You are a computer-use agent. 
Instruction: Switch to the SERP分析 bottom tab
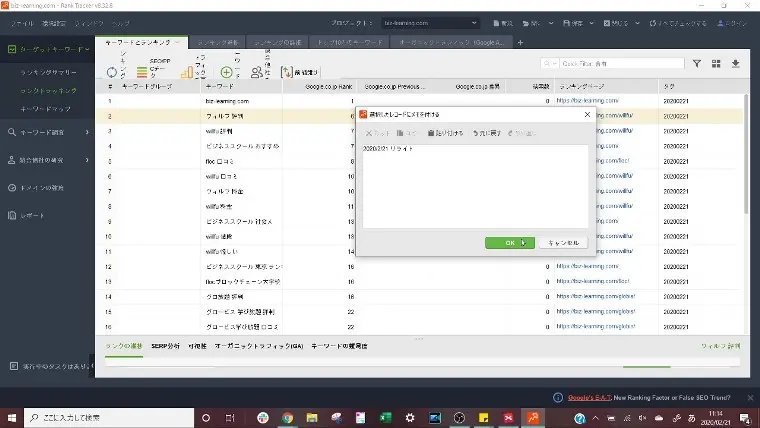coord(166,345)
